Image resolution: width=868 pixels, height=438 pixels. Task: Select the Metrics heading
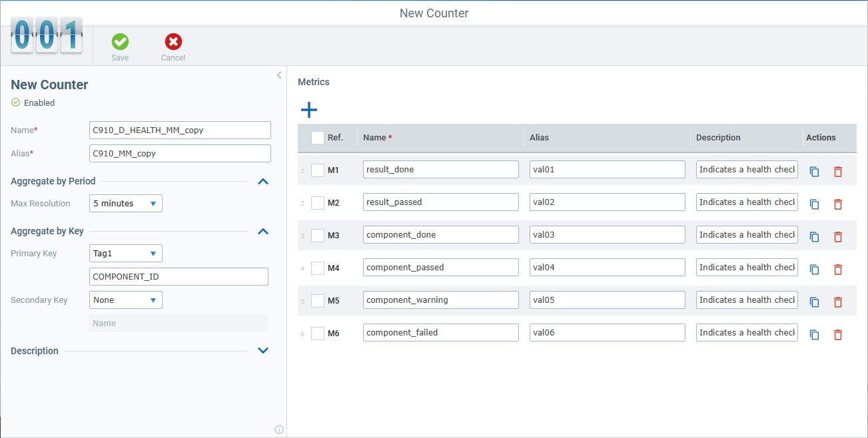[314, 82]
